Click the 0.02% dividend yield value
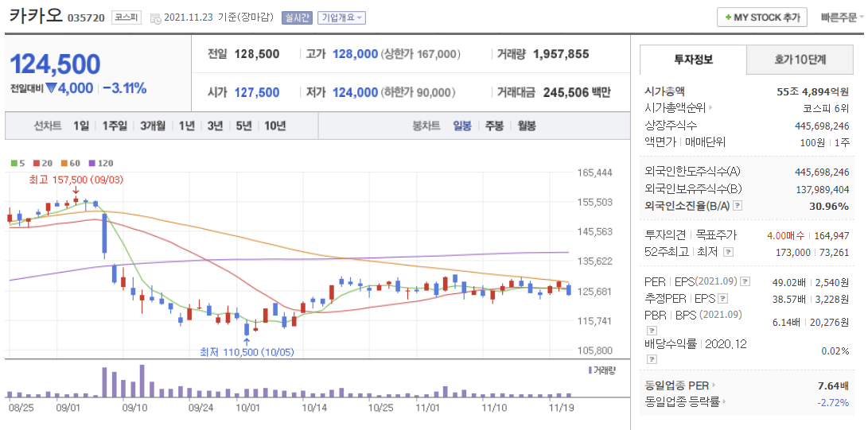868x430 pixels. coord(835,351)
